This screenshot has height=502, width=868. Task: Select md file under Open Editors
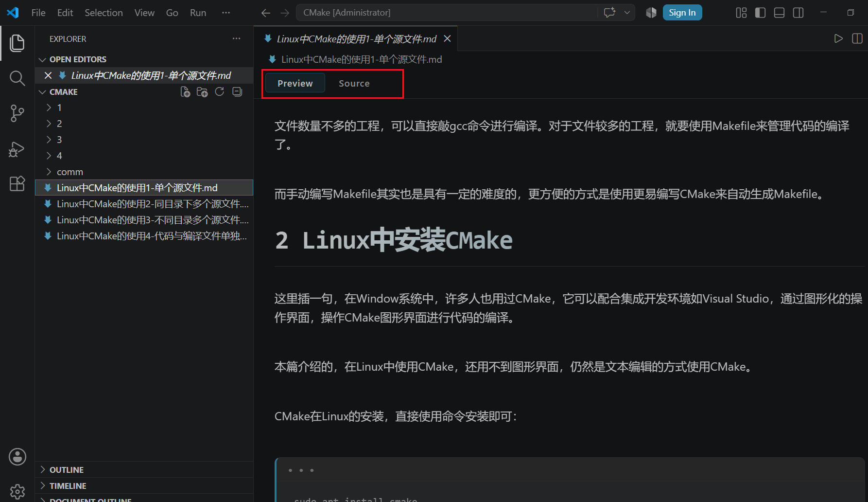(144, 75)
